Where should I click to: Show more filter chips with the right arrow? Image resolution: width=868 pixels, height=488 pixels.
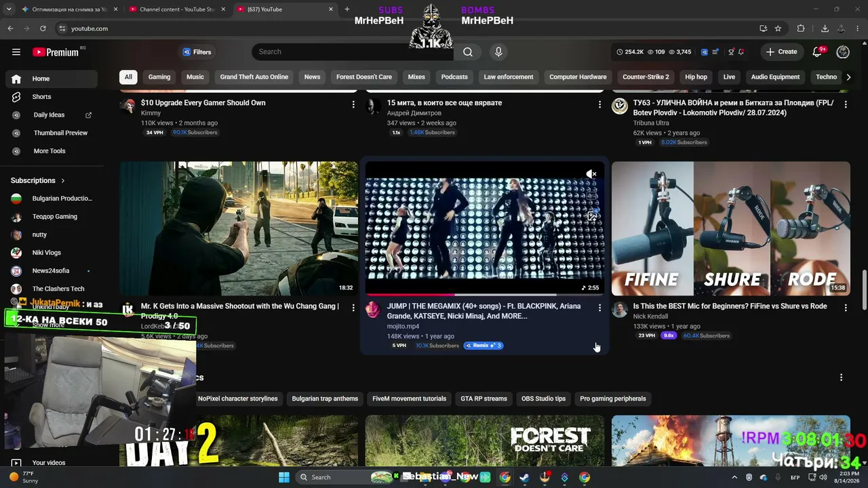pyautogui.click(x=848, y=77)
